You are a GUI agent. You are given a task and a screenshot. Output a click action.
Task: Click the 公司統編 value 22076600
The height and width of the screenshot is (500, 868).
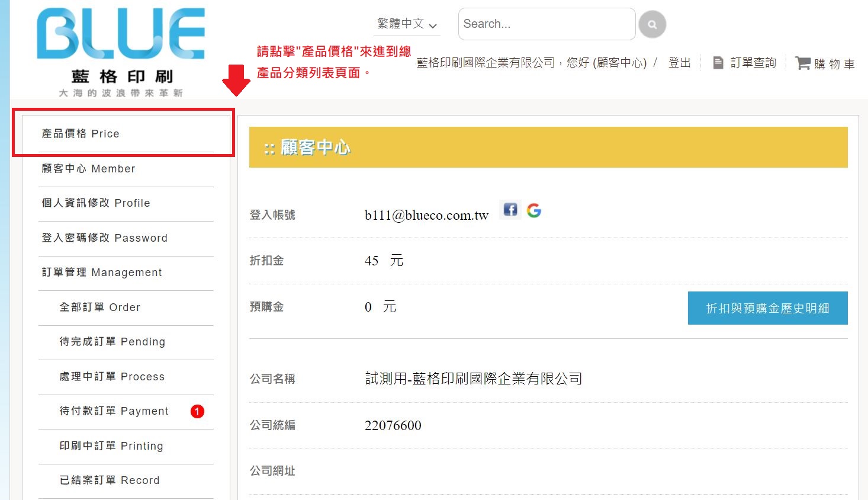pyautogui.click(x=393, y=425)
